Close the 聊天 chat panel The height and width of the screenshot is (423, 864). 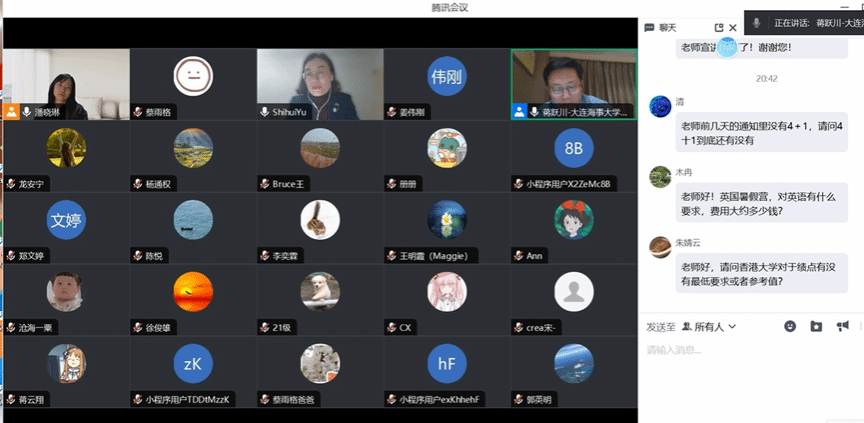tap(733, 28)
